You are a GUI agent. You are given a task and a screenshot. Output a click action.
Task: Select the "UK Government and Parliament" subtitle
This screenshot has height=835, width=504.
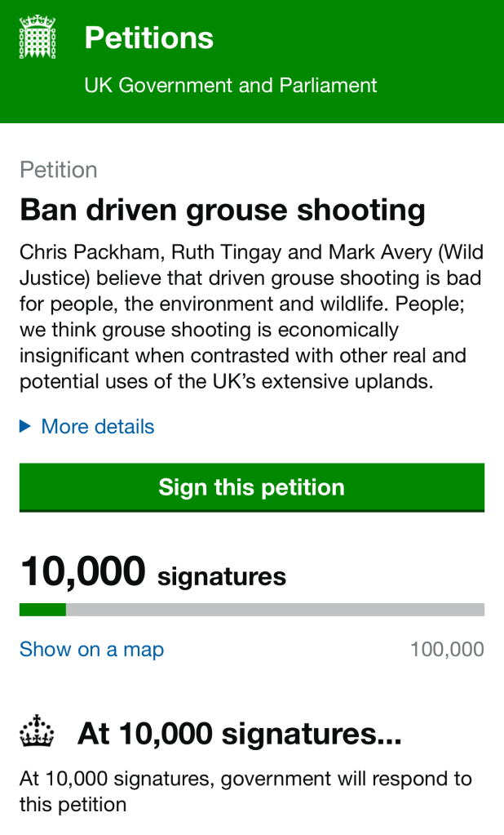tap(231, 85)
